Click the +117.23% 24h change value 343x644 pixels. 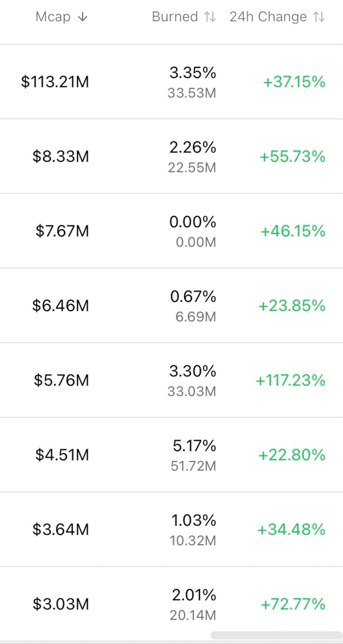(x=291, y=380)
